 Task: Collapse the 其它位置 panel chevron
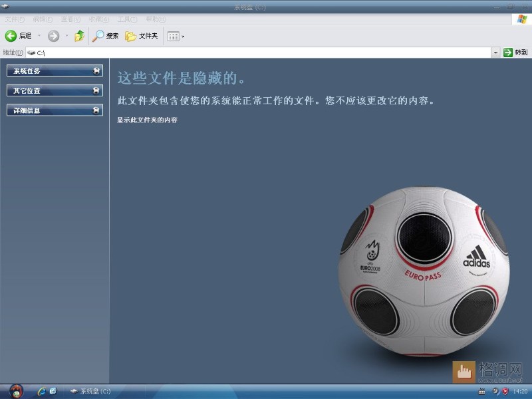(x=96, y=90)
